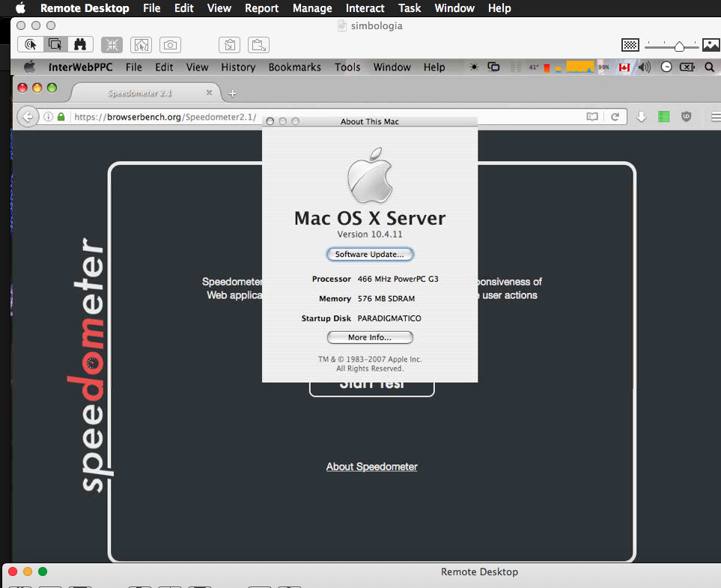Click the More Info... button
The height and width of the screenshot is (588, 721).
coord(370,337)
